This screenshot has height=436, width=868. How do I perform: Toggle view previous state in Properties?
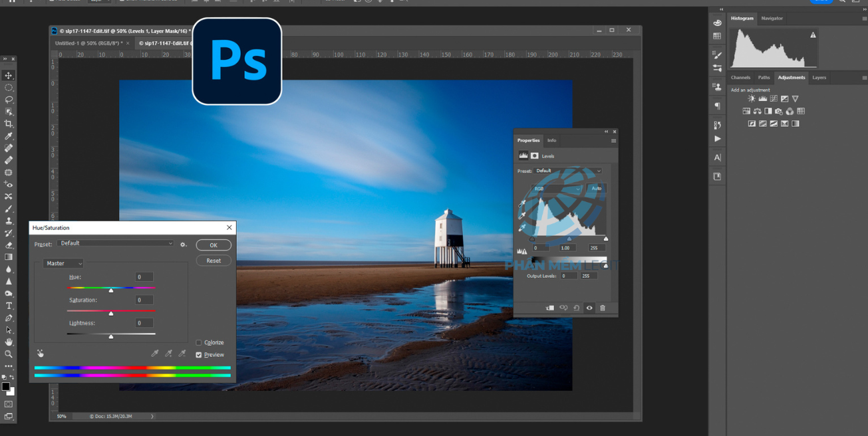(x=563, y=308)
